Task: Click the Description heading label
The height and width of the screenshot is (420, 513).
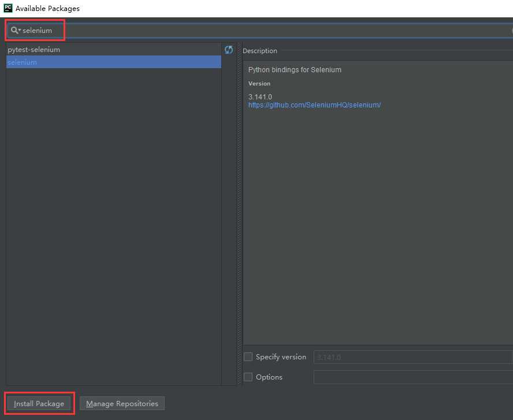Action: click(260, 51)
